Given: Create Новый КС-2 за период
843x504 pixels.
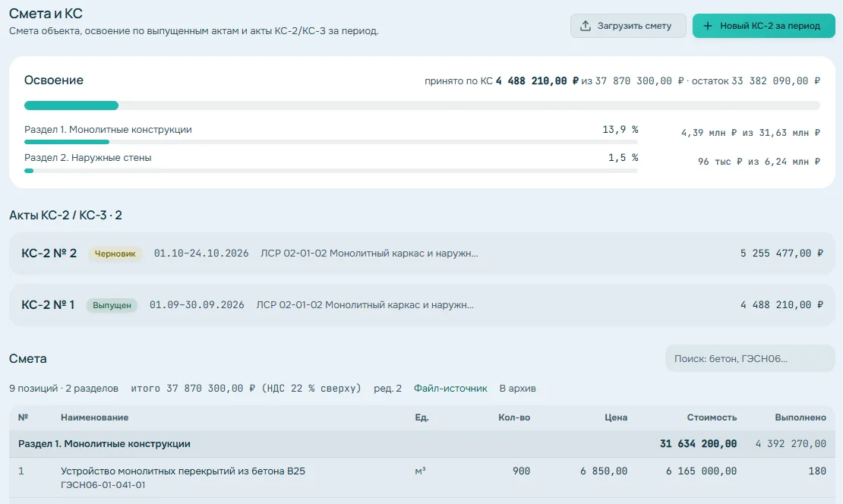Looking at the screenshot, I should [x=763, y=26].
